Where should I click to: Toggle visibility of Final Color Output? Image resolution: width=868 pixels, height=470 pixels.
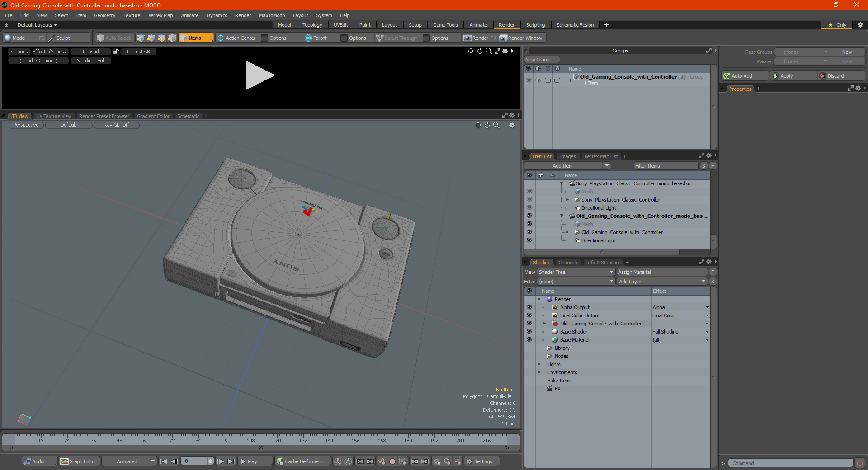529,315
